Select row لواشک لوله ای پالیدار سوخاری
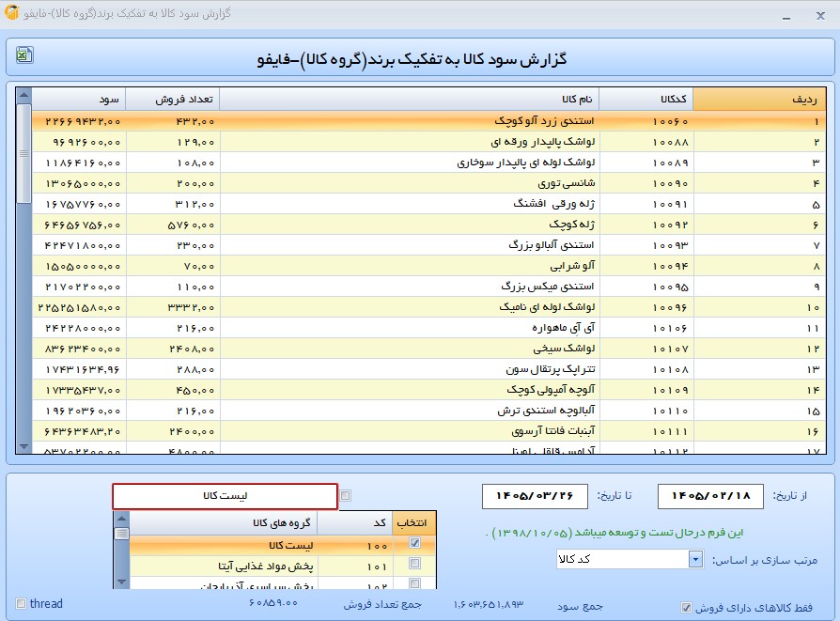Viewport: 840px width, 621px height. [428, 163]
